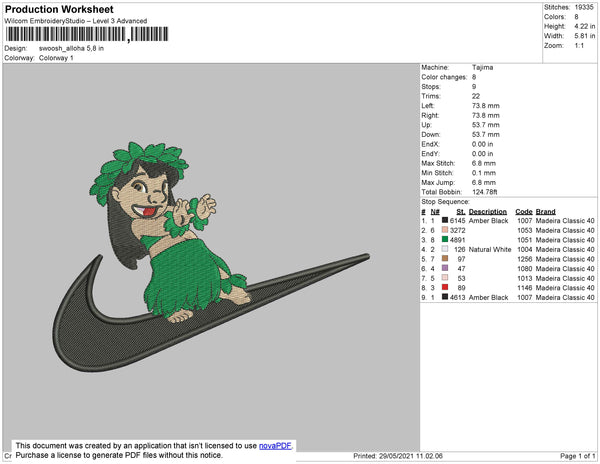Click the EndX value '0.00 in'
Image resolution: width=600 pixels, height=464 pixels.
[x=483, y=144]
